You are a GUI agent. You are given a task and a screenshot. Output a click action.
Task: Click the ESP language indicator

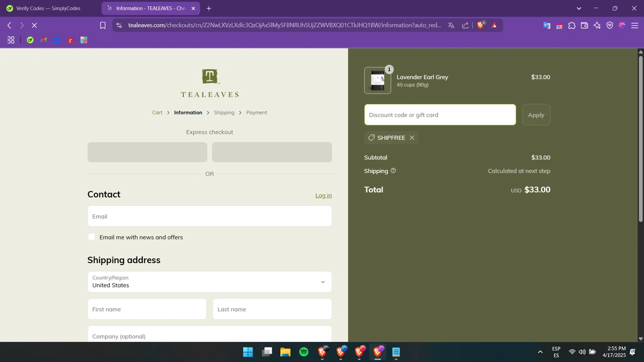click(x=556, y=352)
